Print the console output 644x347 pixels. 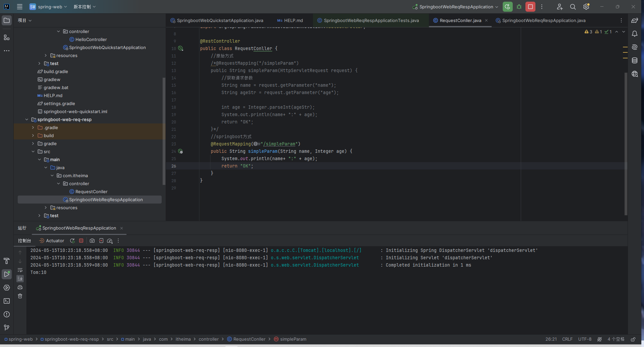coord(20,287)
